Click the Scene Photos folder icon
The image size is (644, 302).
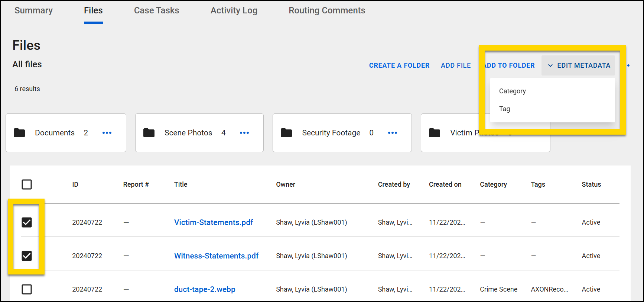149,133
